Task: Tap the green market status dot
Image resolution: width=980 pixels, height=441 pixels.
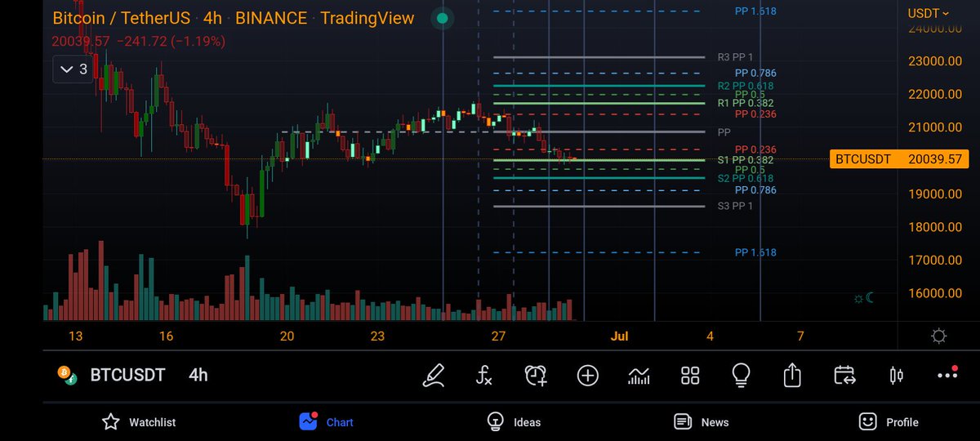Action: [x=442, y=18]
